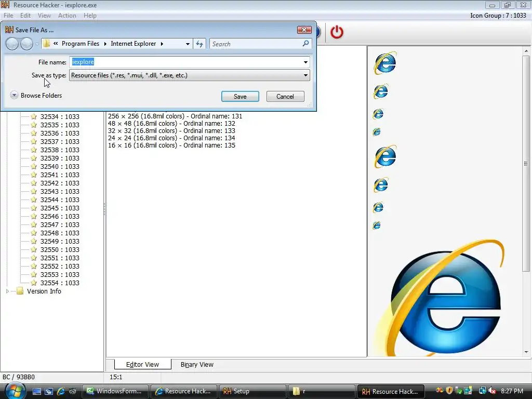Click the Program Files breadcrumb segment

[81, 44]
